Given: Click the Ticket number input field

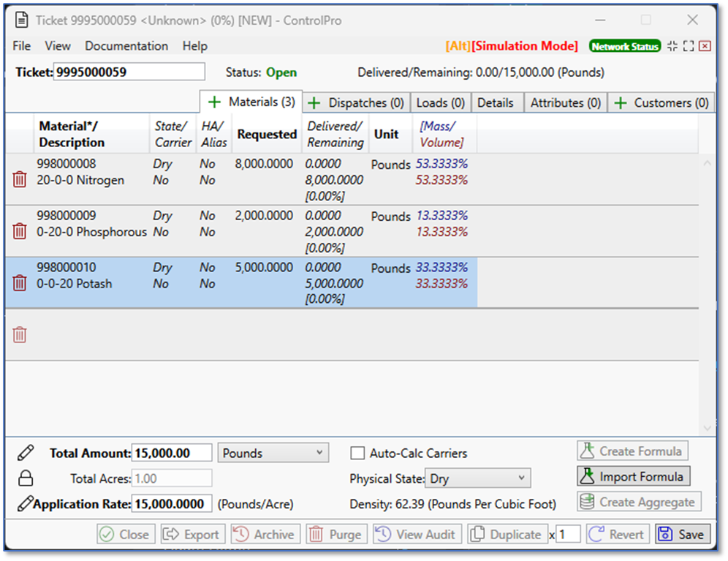Looking at the screenshot, I should coord(129,72).
